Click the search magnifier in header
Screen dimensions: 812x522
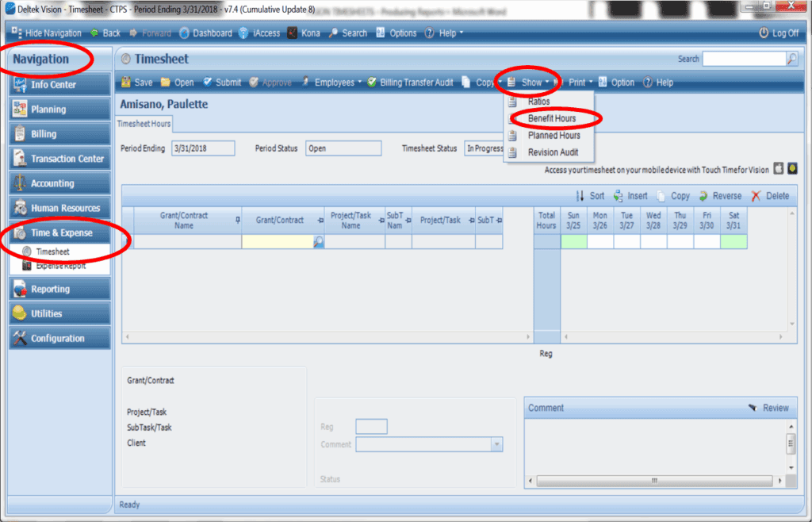click(x=792, y=59)
